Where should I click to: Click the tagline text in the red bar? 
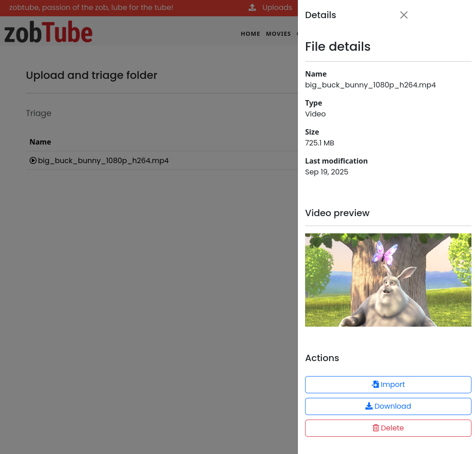tap(91, 8)
